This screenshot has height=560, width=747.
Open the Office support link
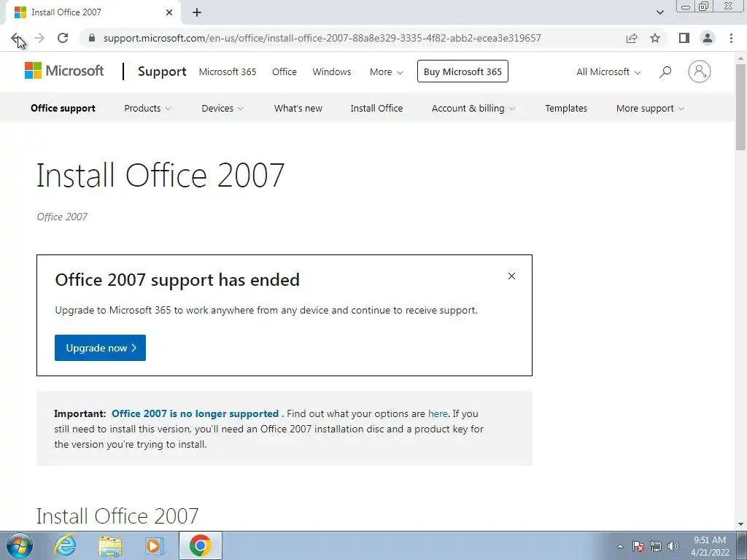click(x=63, y=109)
